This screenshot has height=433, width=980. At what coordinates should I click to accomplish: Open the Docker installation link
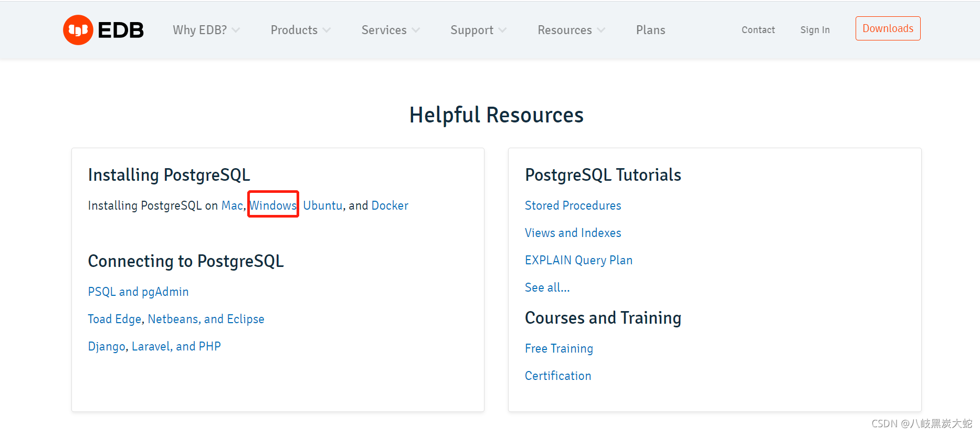coord(390,205)
